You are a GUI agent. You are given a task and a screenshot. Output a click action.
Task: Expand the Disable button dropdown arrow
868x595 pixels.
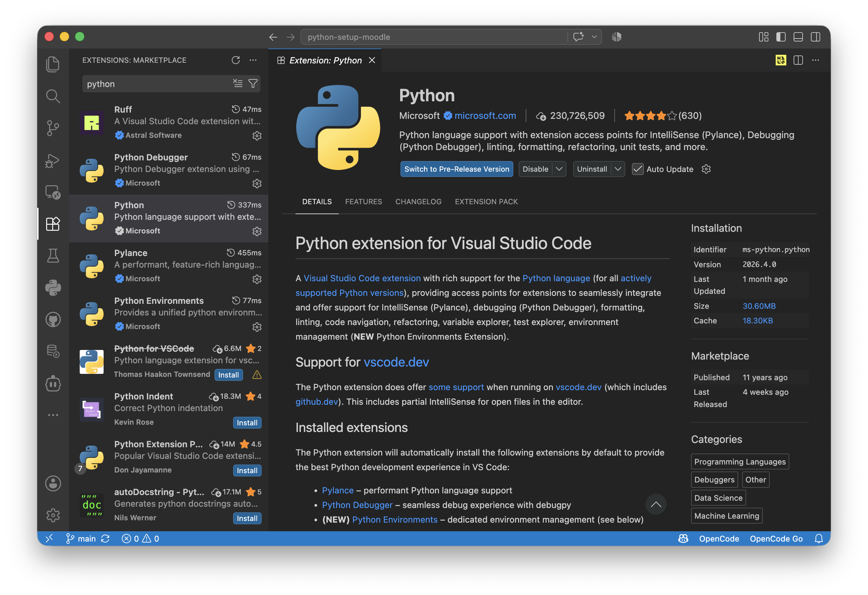click(559, 169)
